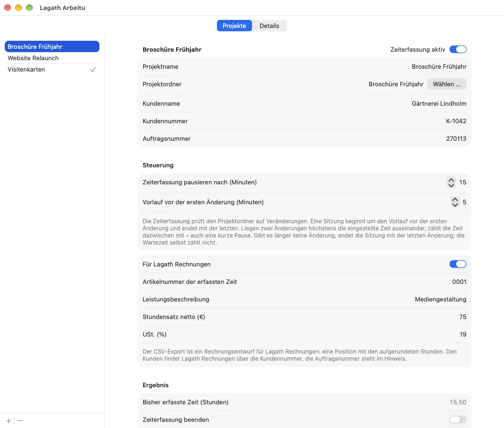Click the Wählen ... folder button

(x=447, y=84)
